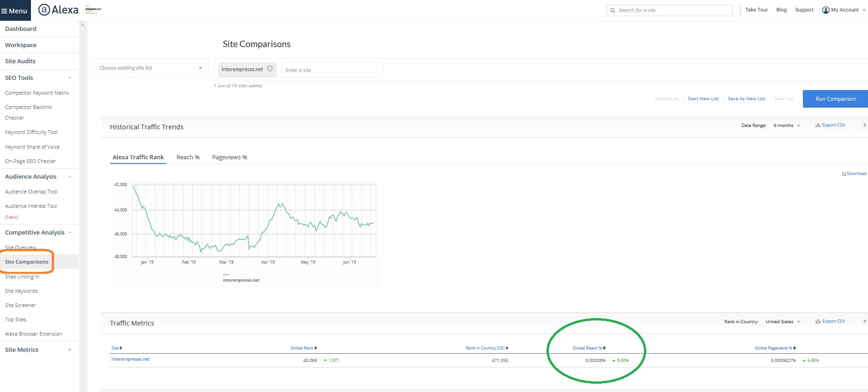This screenshot has width=868, height=392.
Task: Sort table by Global Rank column
Action: pos(303,348)
